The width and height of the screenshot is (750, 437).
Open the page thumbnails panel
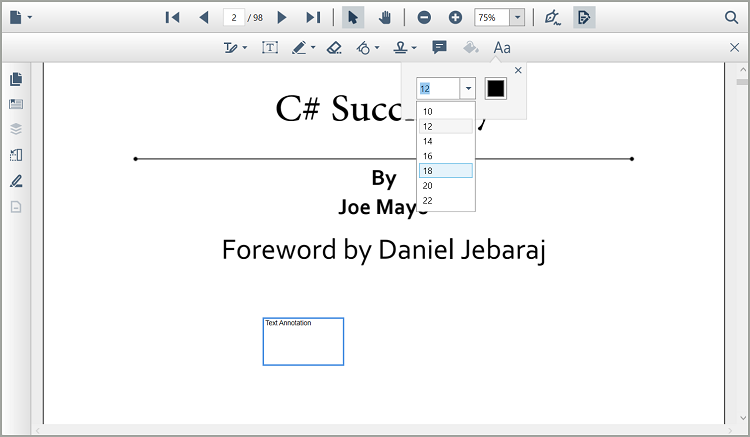[x=16, y=79]
